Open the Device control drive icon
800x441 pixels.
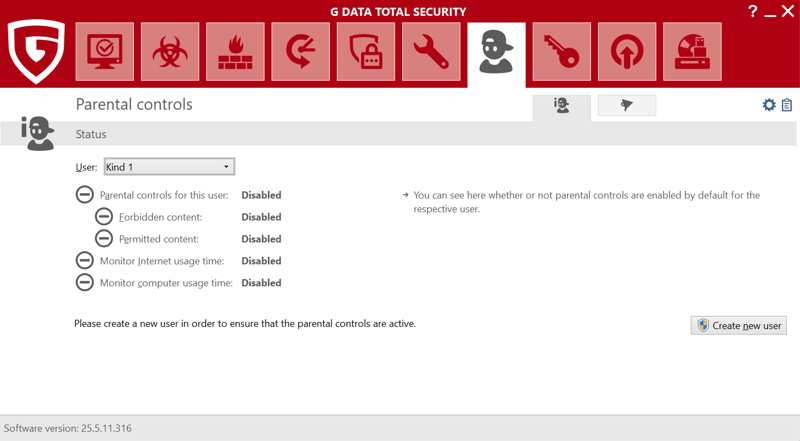coord(692,52)
